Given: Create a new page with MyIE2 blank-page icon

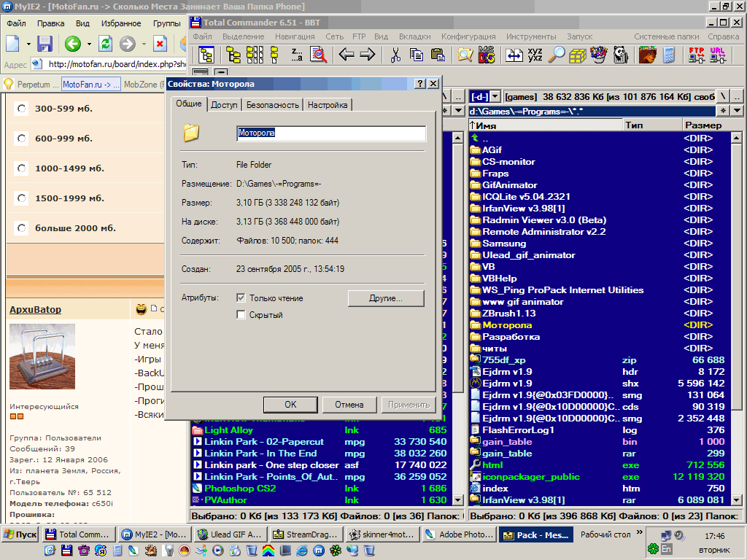Looking at the screenshot, I should [x=12, y=44].
